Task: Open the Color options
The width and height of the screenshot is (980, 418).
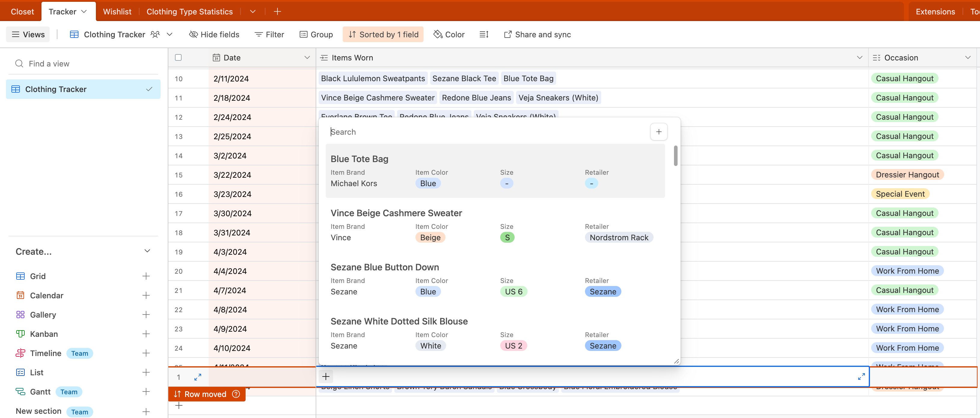Action: (x=449, y=34)
